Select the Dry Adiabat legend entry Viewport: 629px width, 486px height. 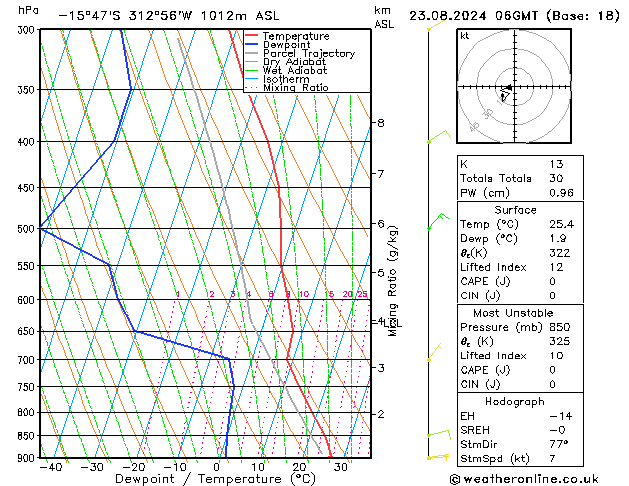(294, 62)
